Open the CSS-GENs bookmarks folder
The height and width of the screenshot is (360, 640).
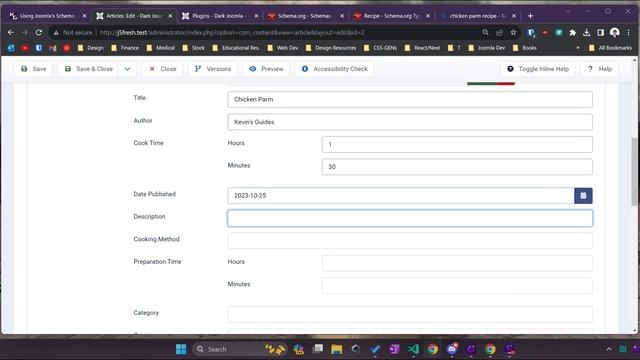[x=380, y=48]
